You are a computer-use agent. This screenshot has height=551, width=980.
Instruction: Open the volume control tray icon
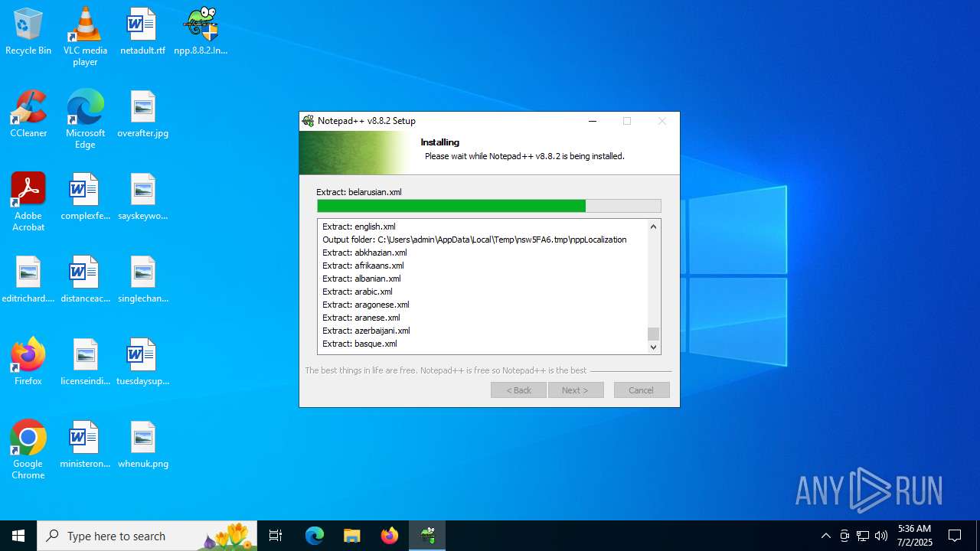pos(881,536)
